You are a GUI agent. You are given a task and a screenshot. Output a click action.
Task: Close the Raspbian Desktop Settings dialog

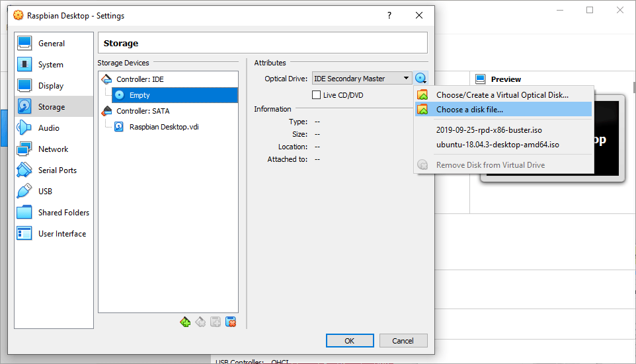coord(419,15)
